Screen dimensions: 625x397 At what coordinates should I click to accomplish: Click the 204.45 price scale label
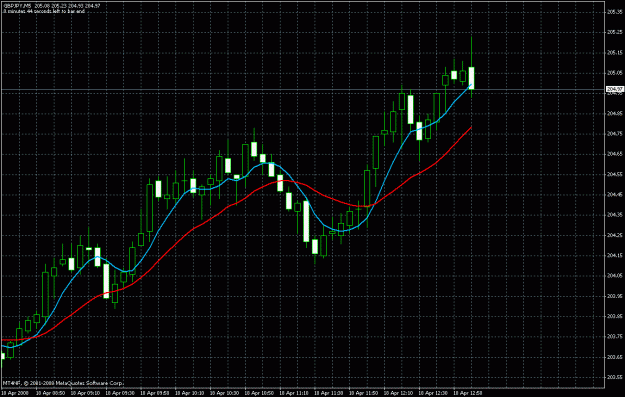(615, 195)
